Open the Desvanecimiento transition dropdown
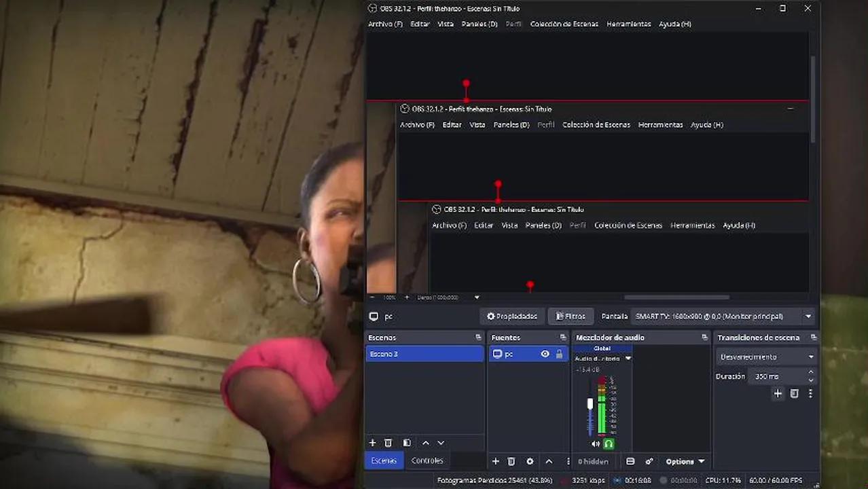This screenshot has width=868, height=489. pyautogui.click(x=766, y=357)
